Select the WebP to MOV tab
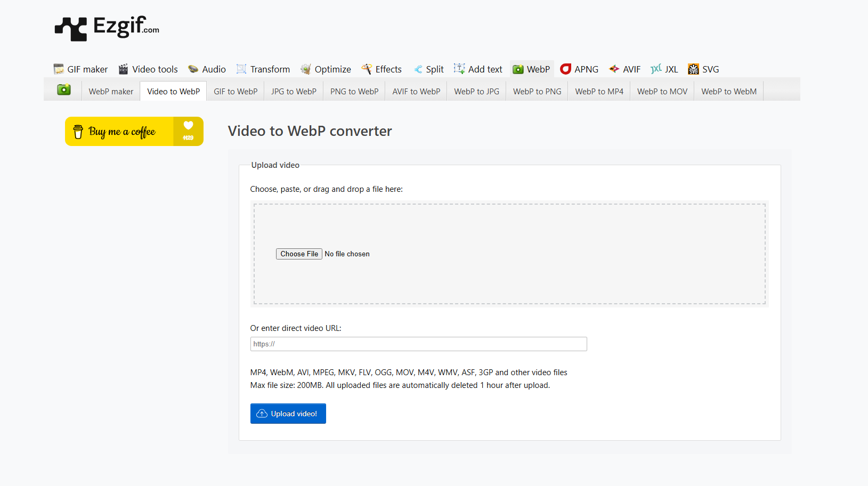 (662, 91)
